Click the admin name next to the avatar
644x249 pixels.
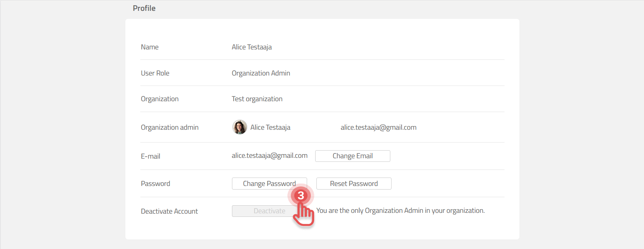(x=270, y=127)
